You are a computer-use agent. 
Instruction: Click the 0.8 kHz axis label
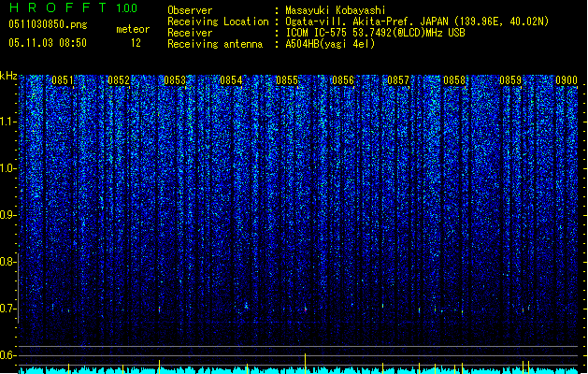(7, 262)
